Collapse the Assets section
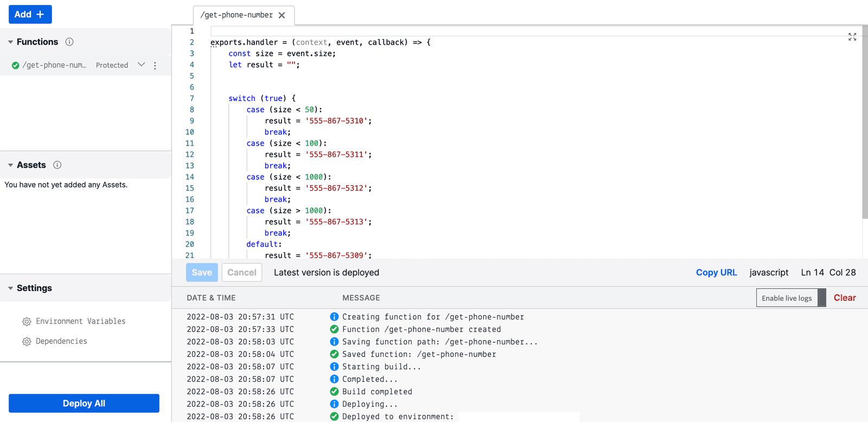Viewport: 868px width, 422px height. point(10,165)
